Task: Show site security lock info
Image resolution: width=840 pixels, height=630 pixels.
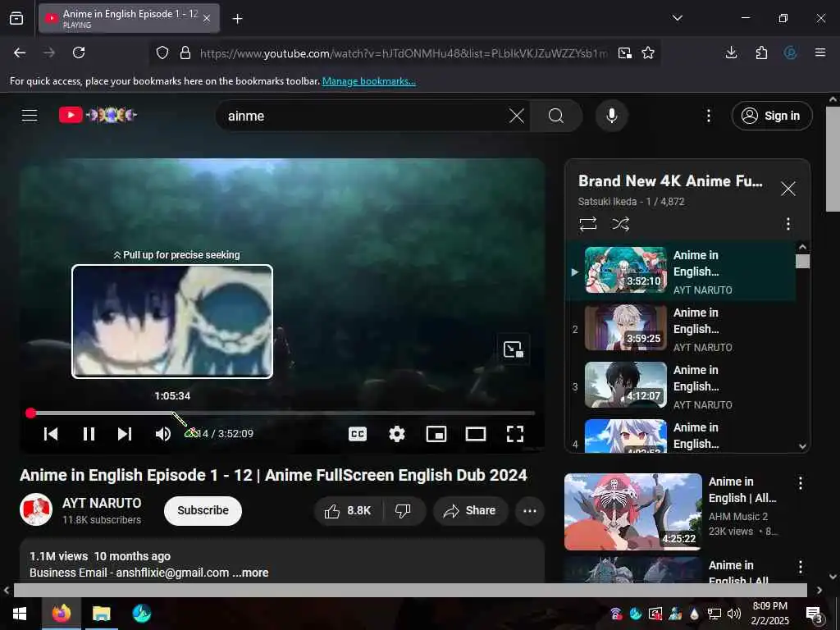Action: click(185, 52)
